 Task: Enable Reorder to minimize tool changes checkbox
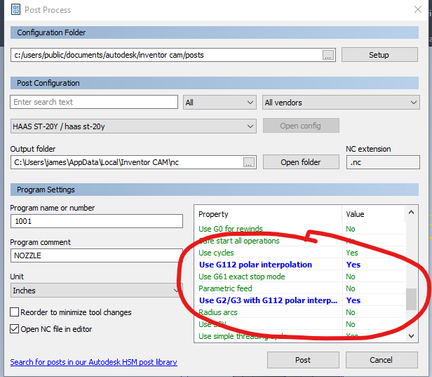14,312
